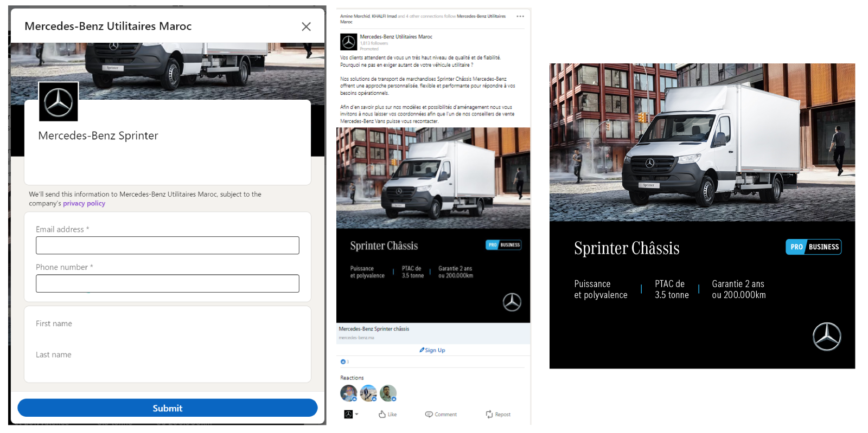Click the Sprinter truck image in the post

(x=433, y=178)
